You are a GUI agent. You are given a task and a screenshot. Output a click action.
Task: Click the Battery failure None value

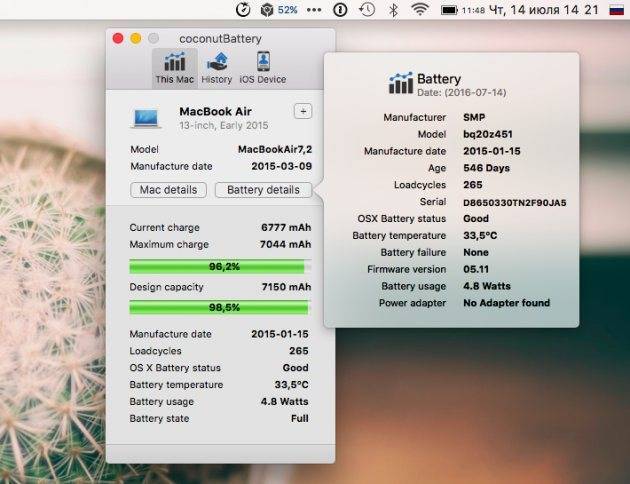[476, 252]
